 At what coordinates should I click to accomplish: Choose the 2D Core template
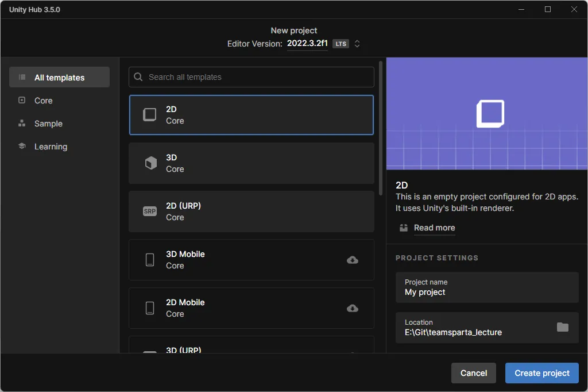coord(252,115)
